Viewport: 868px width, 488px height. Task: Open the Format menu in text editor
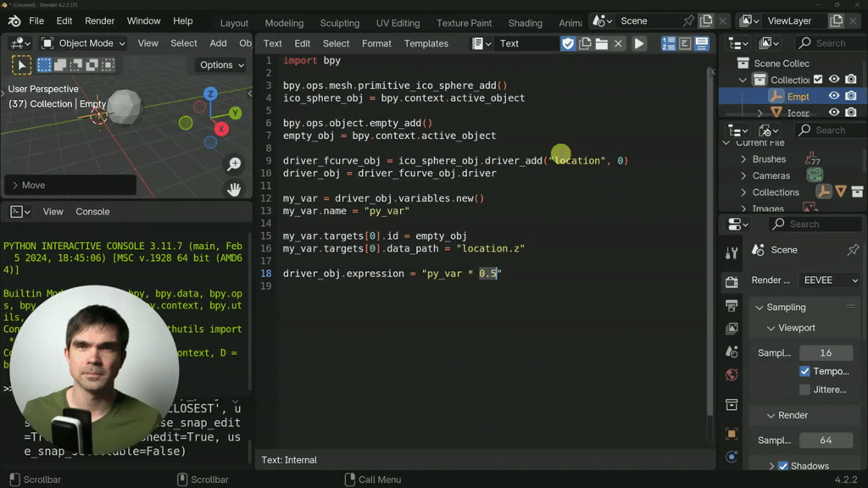376,43
